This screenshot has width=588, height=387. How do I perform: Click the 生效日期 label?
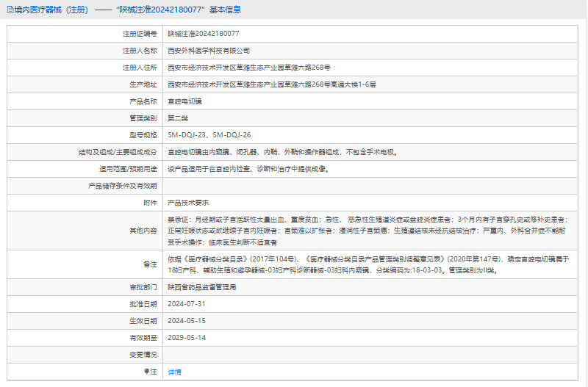click(143, 321)
